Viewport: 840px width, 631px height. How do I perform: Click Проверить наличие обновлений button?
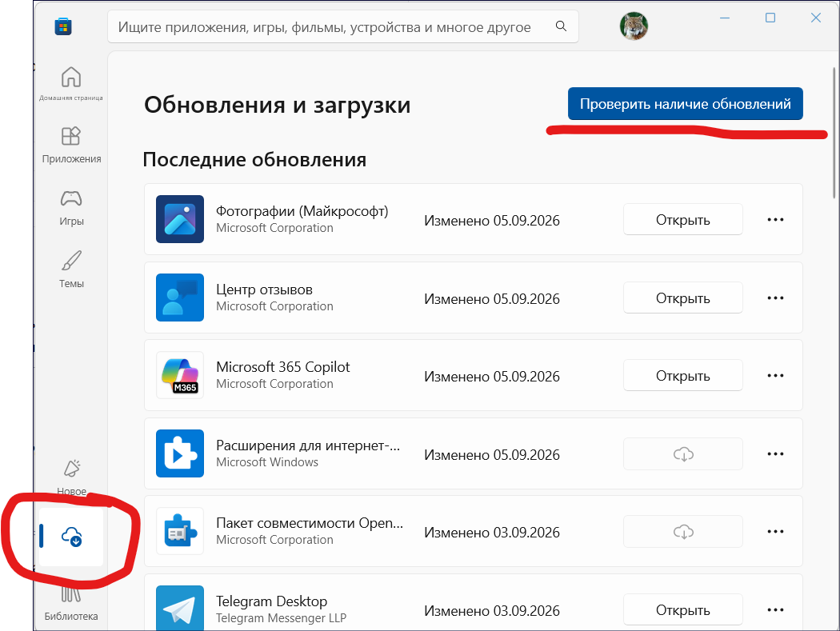[685, 103]
